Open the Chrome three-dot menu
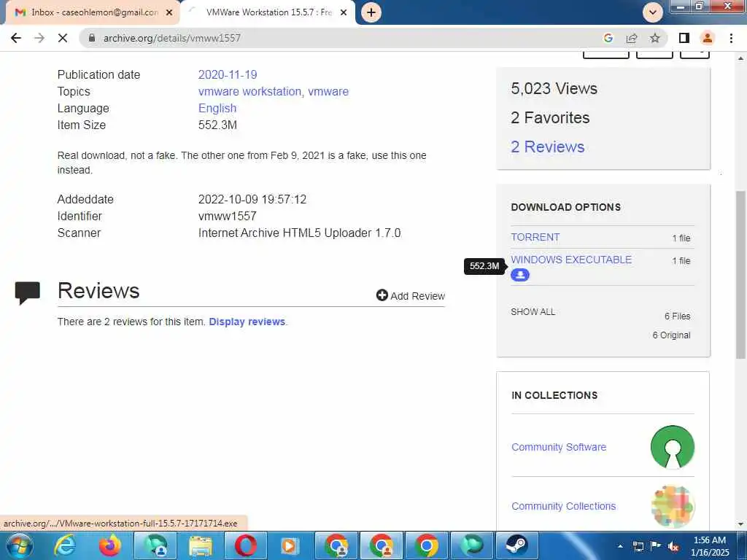This screenshot has height=560, width=747. click(x=731, y=38)
